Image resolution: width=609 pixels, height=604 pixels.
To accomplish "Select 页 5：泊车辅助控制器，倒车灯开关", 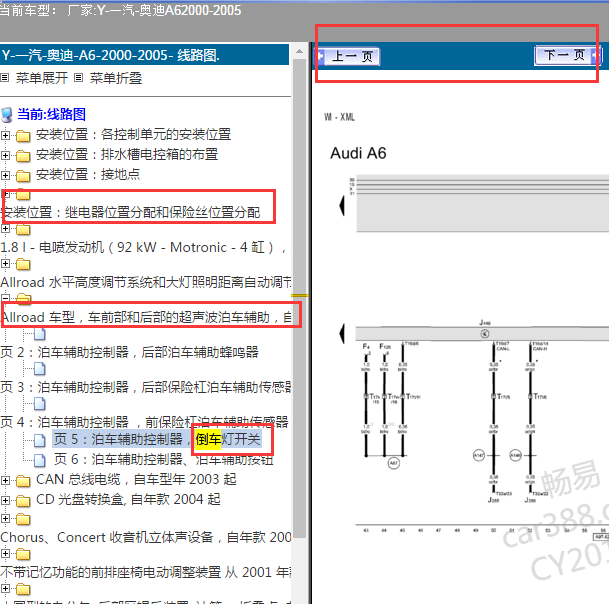I will click(157, 439).
